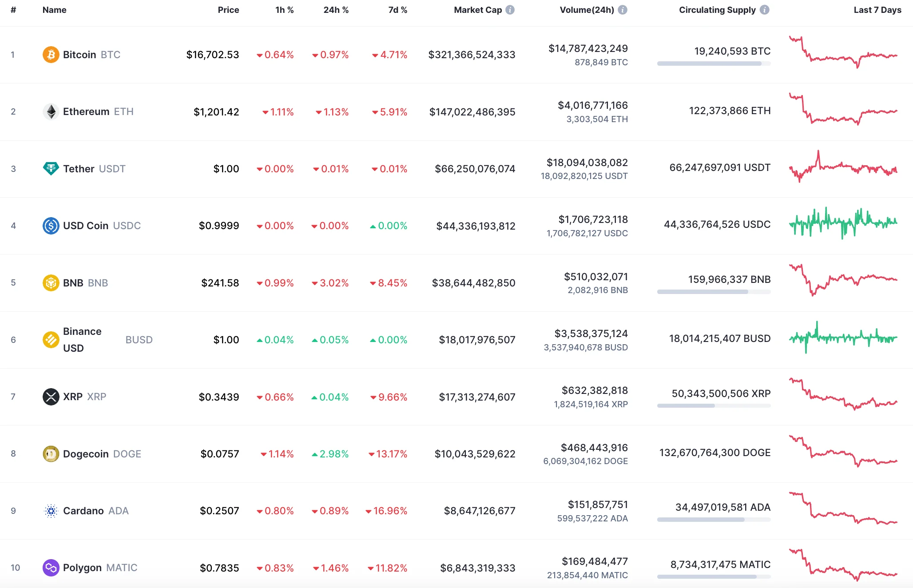Click the BNB logo icon
Viewport: 913px width, 588px height.
(x=51, y=282)
